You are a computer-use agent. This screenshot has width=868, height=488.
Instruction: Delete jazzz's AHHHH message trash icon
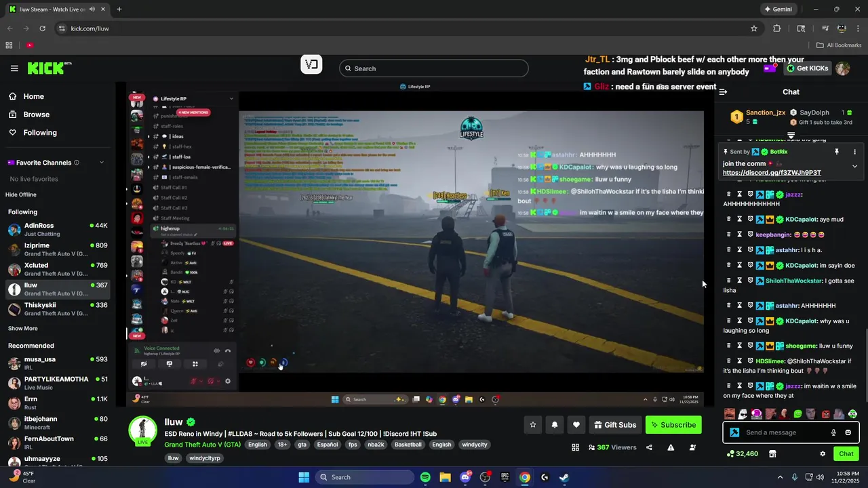[729, 195]
